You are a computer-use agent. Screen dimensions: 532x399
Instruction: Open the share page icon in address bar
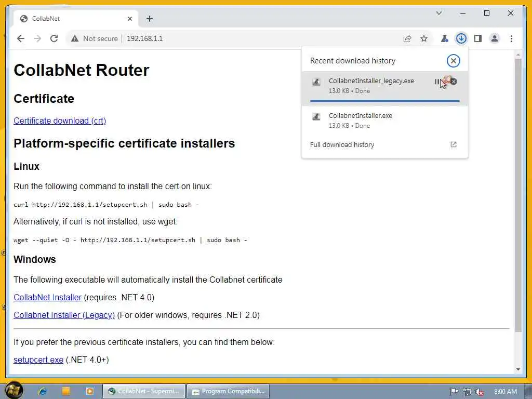coord(407,38)
